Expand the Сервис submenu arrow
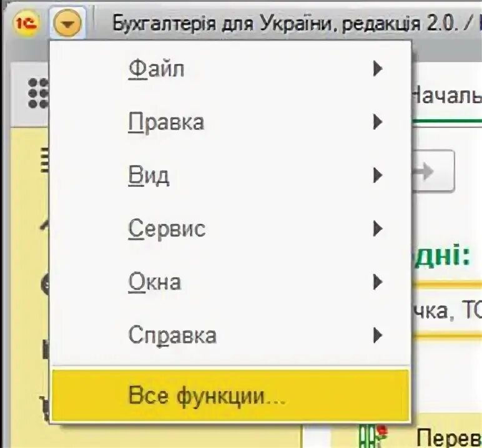 coord(378,228)
